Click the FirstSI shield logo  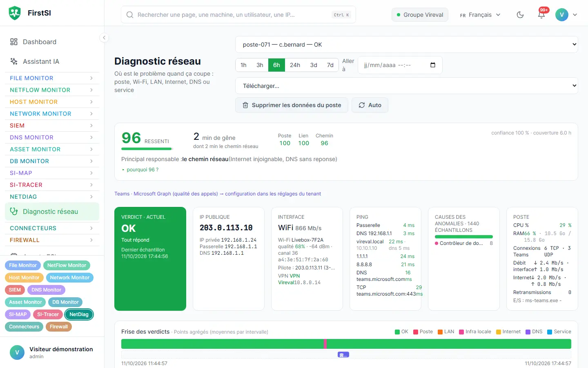click(x=15, y=13)
